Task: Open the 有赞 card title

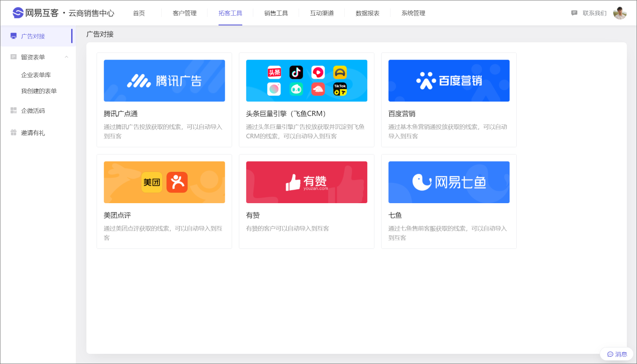Action: 253,215
